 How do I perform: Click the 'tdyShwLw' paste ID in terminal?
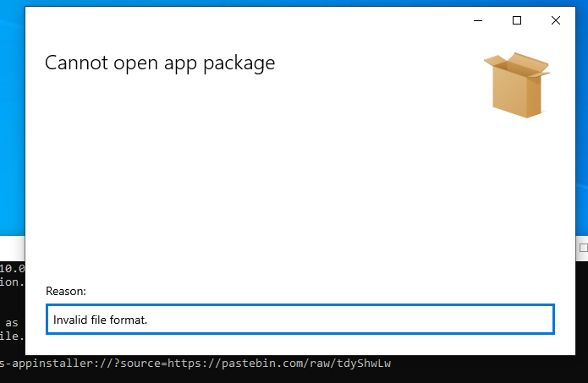coord(364,364)
